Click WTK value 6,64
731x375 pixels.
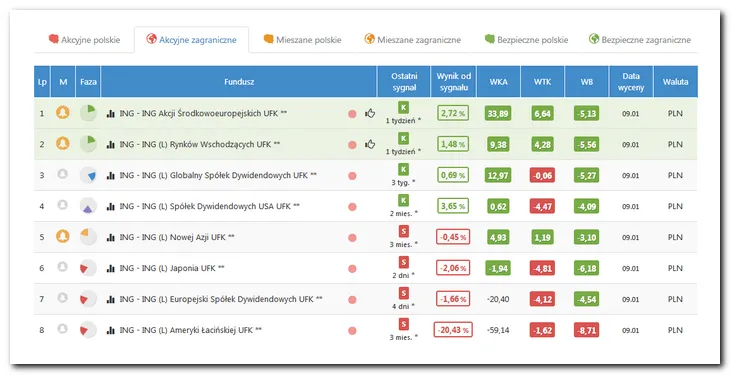click(542, 113)
